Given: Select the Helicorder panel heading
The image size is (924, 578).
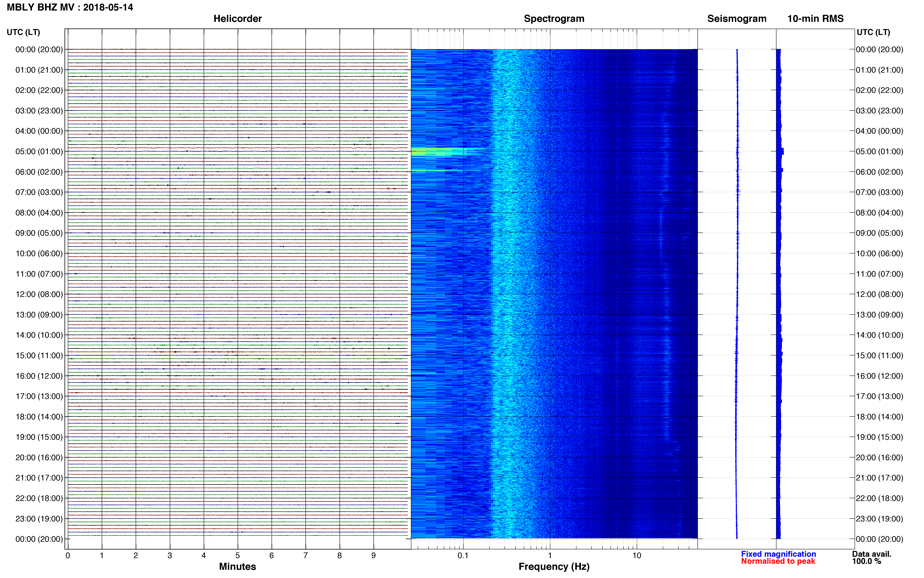Looking at the screenshot, I should click(238, 19).
